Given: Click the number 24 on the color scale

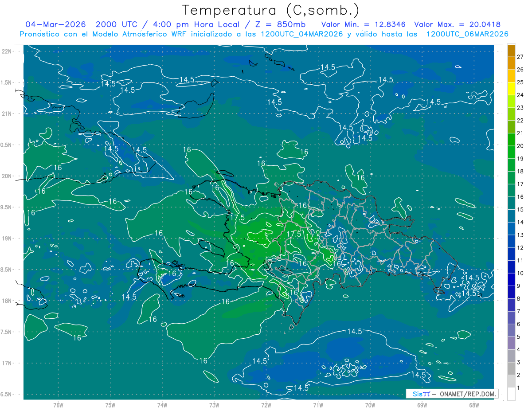Looking at the screenshot, I should (520, 95).
